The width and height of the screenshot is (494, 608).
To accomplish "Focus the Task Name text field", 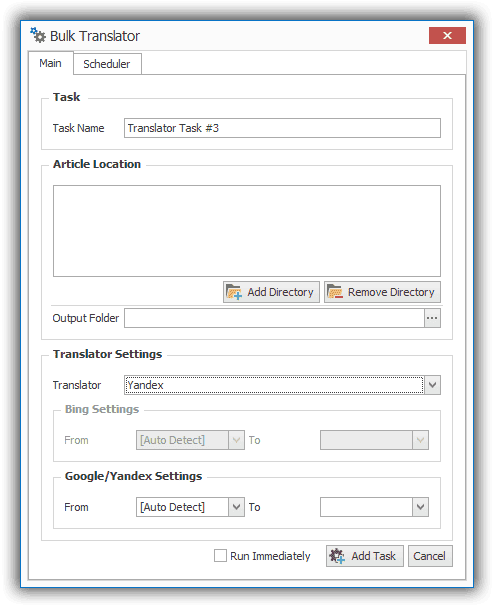I will point(282,128).
